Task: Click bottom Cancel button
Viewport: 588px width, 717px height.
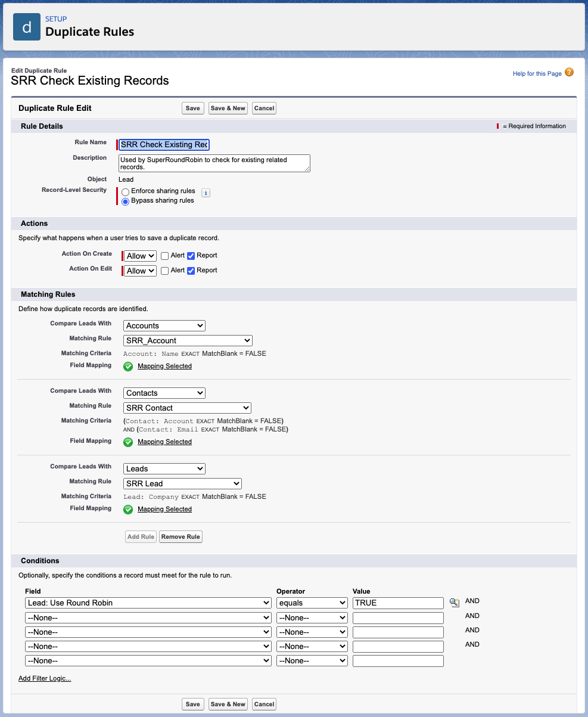Action: [x=264, y=704]
